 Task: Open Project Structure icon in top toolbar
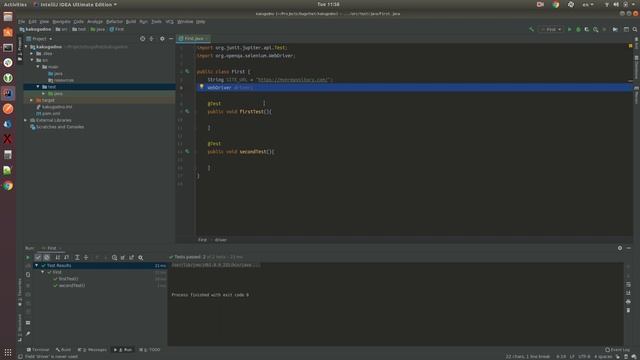(626, 29)
